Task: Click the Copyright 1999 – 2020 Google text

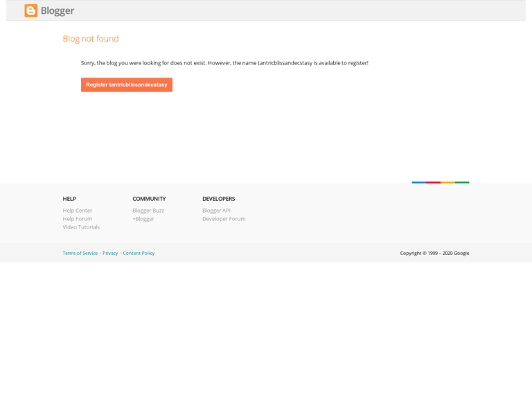Action: coord(434,253)
